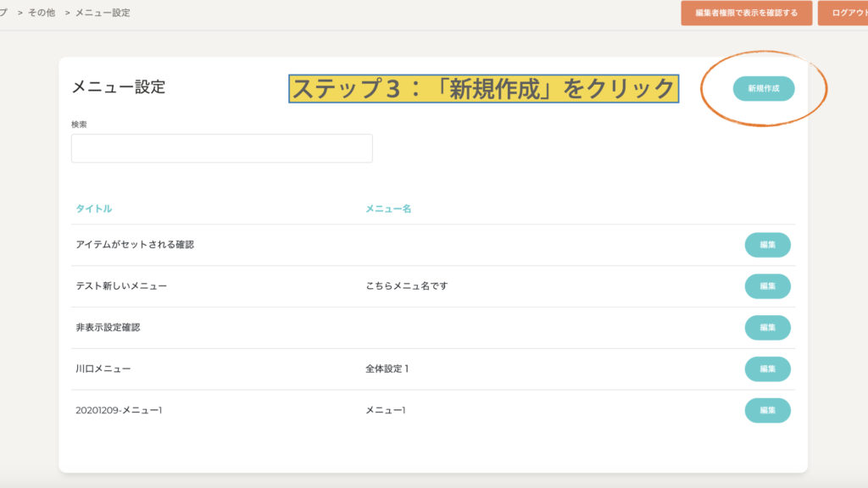Select the 川口メニュー title text
Viewport: 868px width, 488px height.
coord(103,369)
